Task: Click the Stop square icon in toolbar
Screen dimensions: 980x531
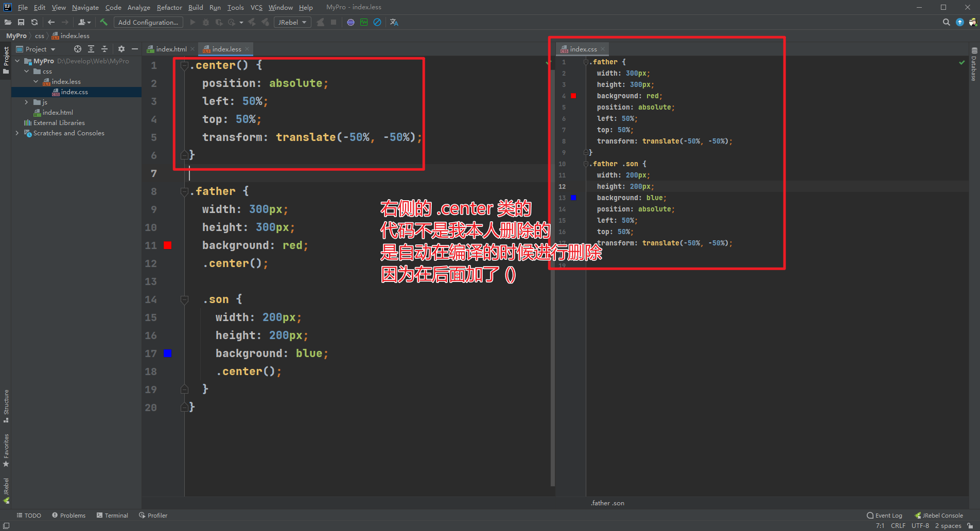Action: (x=334, y=22)
